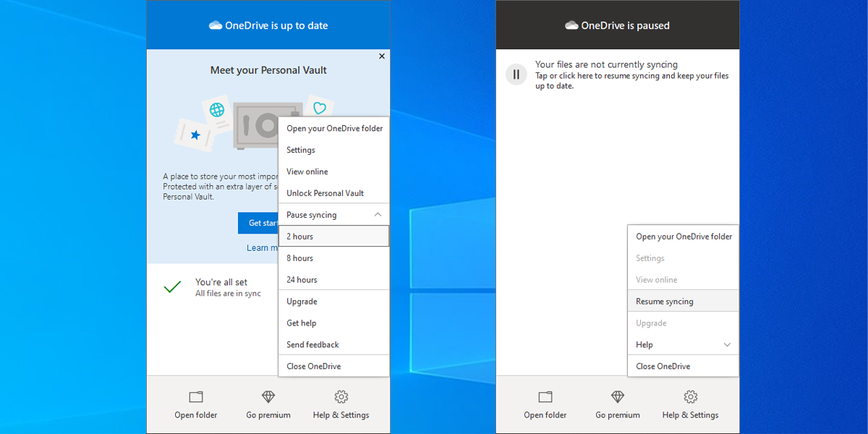Click the OneDrive cloud icon in up-to-date header
Screen dimensions: 868x434
click(x=216, y=25)
